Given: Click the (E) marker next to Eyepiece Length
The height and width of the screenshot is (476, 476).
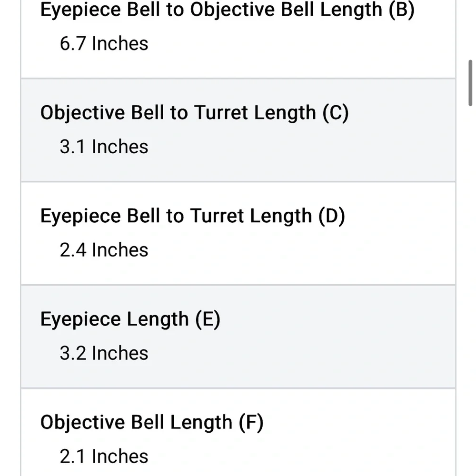Looking at the screenshot, I should pos(208,319).
